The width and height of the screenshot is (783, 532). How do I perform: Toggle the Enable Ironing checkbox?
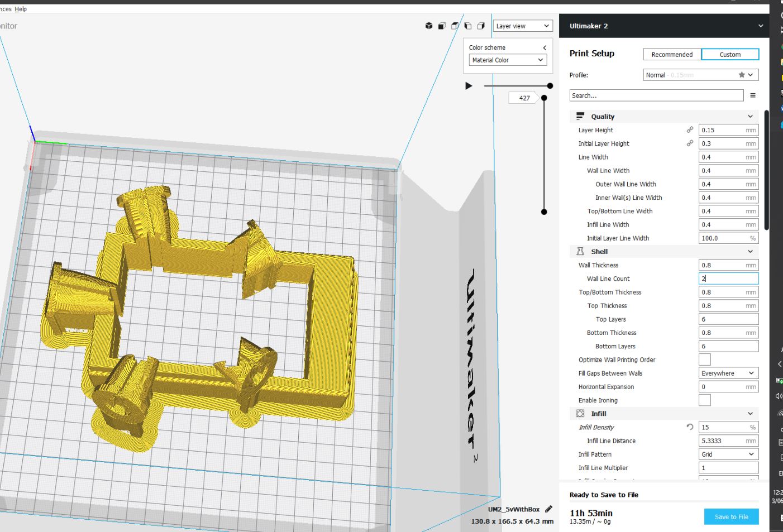(705, 400)
